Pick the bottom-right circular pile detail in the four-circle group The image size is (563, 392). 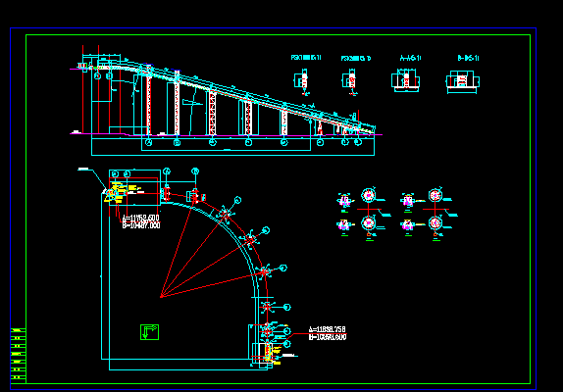[x=435, y=223]
